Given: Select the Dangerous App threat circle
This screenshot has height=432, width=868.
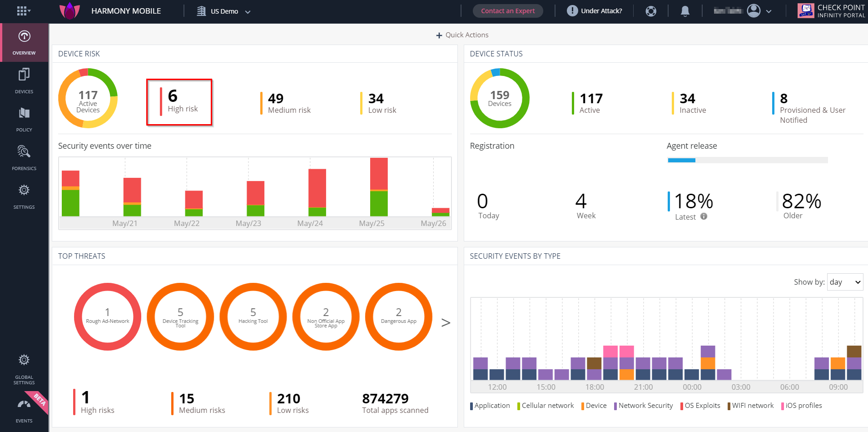Looking at the screenshot, I should click(398, 317).
